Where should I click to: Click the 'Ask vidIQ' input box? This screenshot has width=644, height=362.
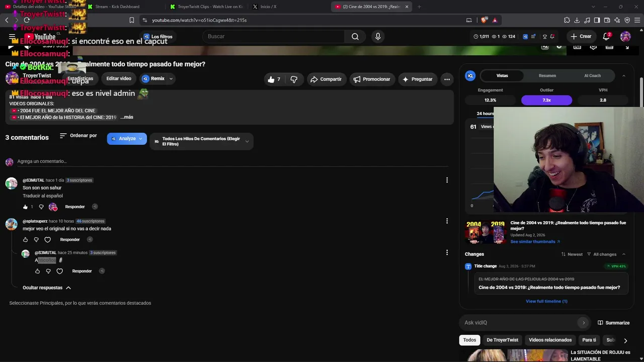coord(519,323)
